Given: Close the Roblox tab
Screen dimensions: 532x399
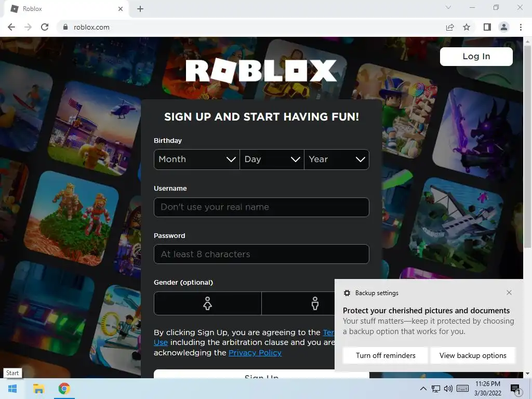Looking at the screenshot, I should 121,9.
